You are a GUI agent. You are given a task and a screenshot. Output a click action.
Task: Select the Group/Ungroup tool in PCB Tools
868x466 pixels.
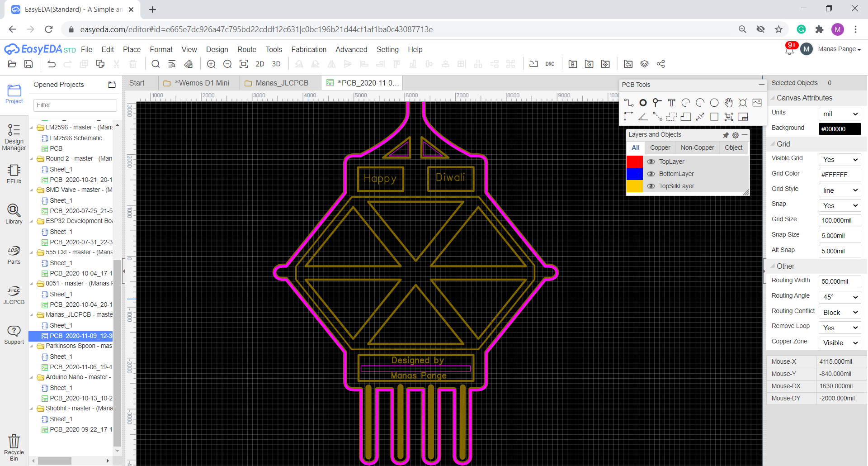tap(728, 117)
